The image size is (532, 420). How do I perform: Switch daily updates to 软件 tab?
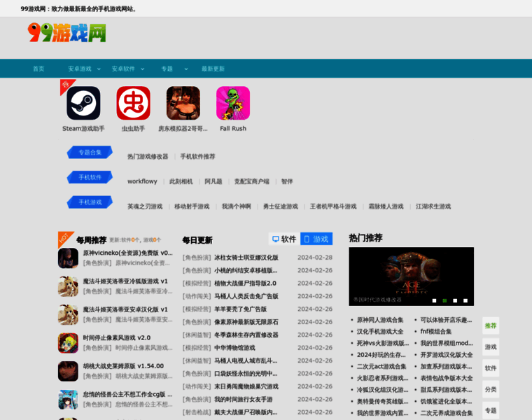click(x=284, y=239)
